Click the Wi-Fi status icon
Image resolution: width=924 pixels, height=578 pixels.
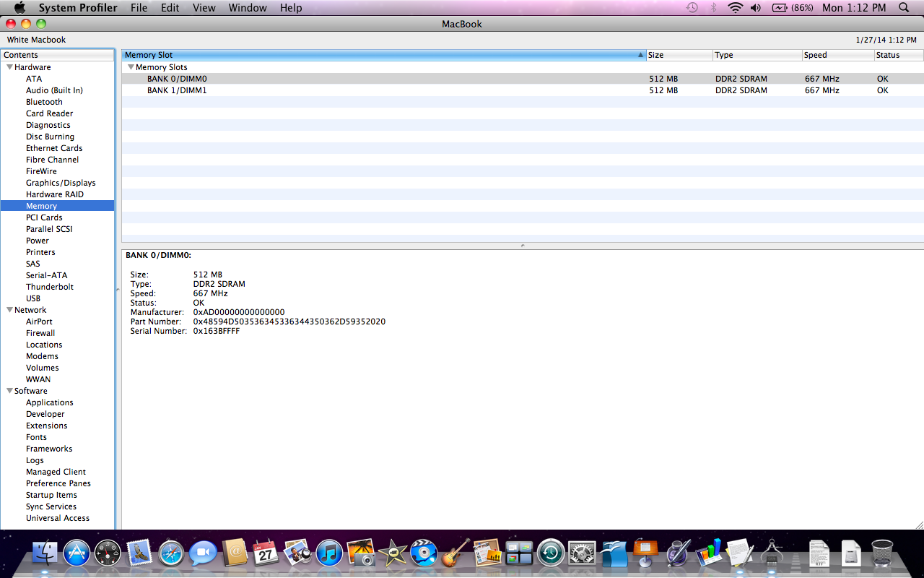(x=735, y=8)
